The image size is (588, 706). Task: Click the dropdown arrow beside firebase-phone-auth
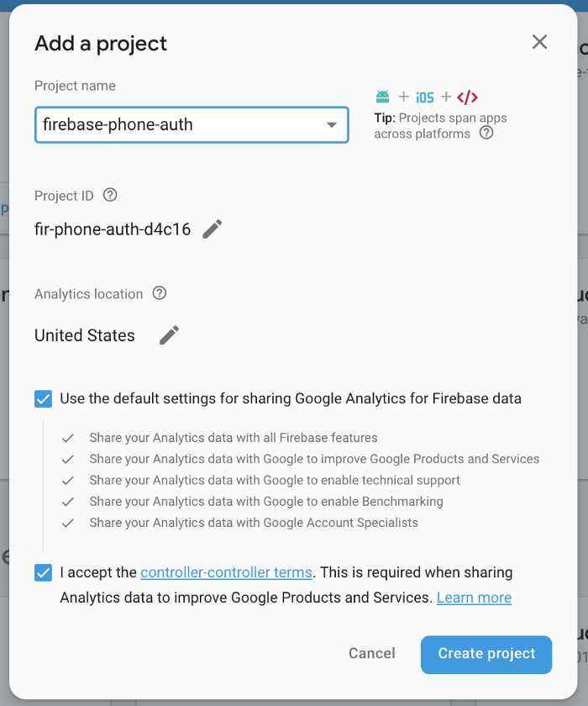pos(333,124)
